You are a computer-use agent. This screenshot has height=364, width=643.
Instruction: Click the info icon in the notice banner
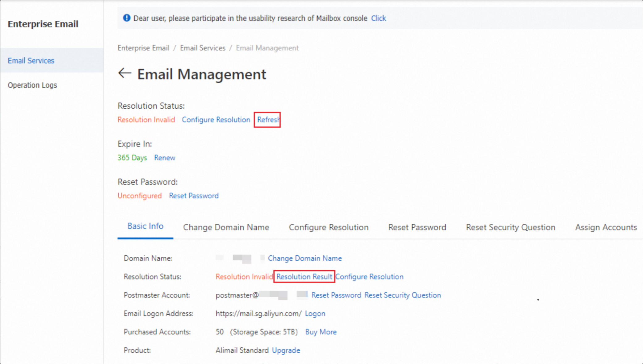click(127, 18)
